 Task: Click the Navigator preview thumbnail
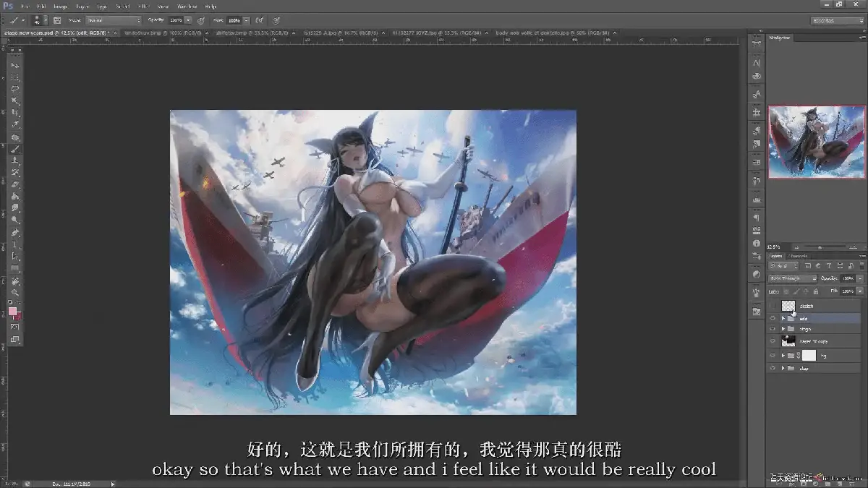click(x=817, y=142)
